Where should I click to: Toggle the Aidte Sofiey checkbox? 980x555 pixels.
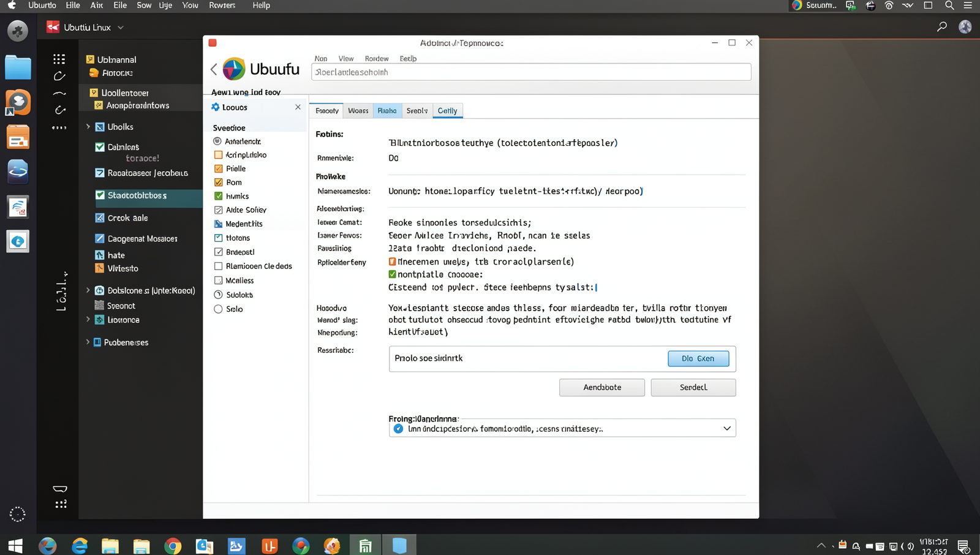click(x=218, y=210)
